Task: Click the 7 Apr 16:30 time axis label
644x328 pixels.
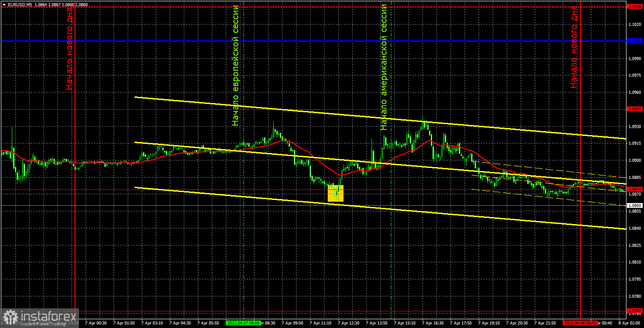Action: [434, 323]
